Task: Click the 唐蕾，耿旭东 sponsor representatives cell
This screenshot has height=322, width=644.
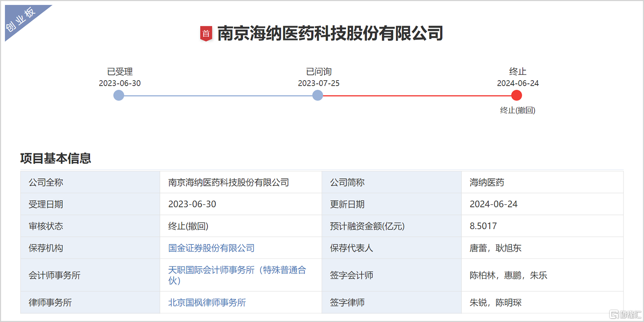Action: (x=542, y=248)
